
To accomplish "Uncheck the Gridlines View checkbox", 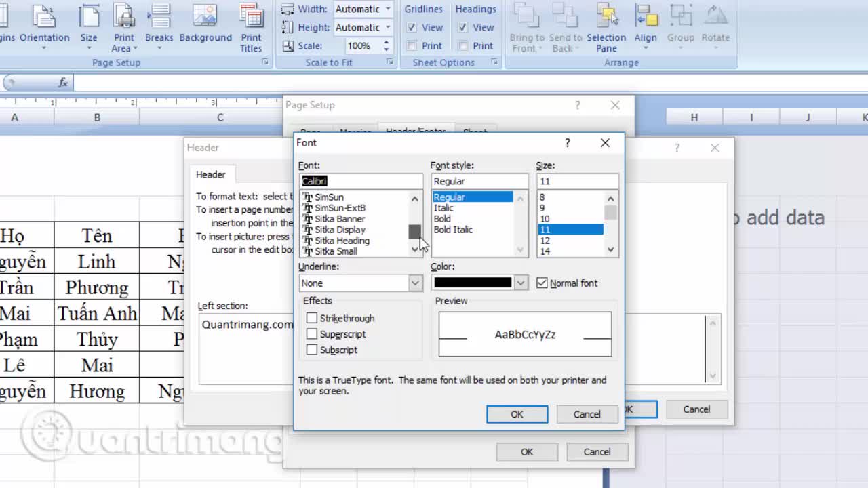I will coord(412,27).
